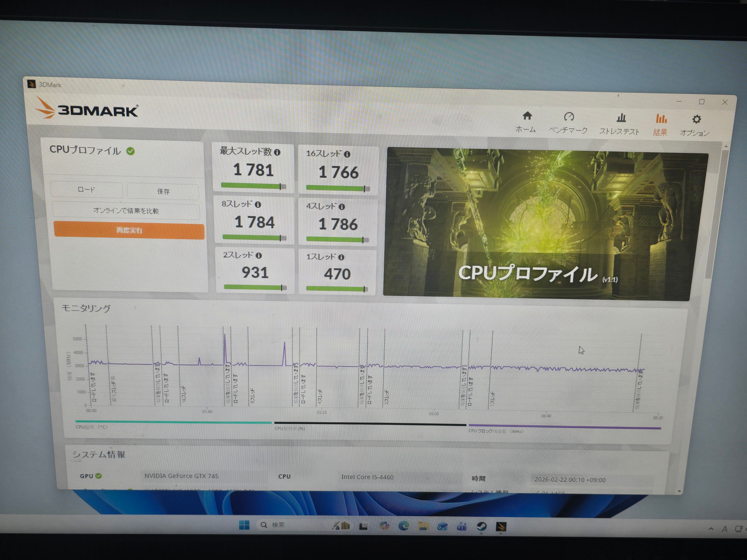
Task: Click info icon beside 16スレッド
Action: [x=347, y=154]
